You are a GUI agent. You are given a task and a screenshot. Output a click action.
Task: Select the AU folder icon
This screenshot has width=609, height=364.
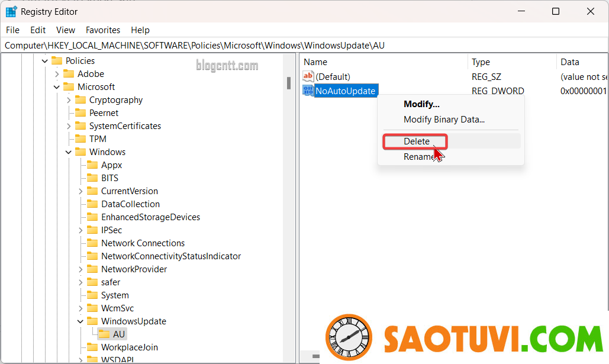pyautogui.click(x=104, y=334)
